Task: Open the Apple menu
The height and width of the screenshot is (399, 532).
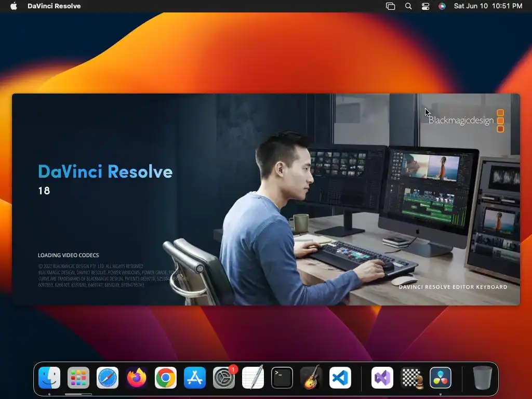Action: (14, 6)
